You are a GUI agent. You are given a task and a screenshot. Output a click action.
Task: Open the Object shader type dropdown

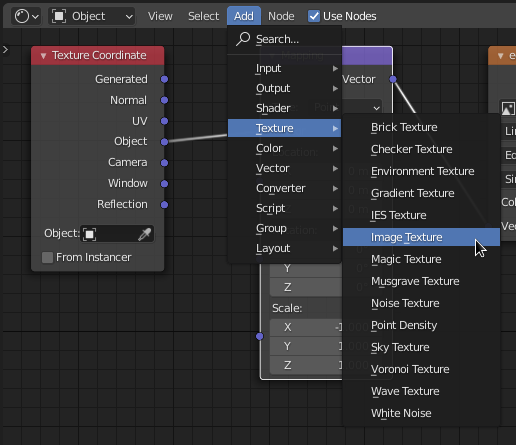pos(92,16)
